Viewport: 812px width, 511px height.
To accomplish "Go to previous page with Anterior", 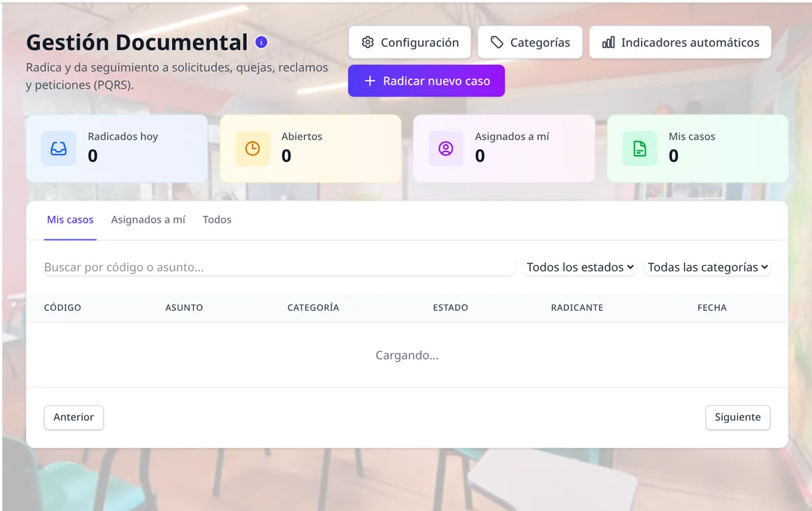I will pyautogui.click(x=74, y=417).
